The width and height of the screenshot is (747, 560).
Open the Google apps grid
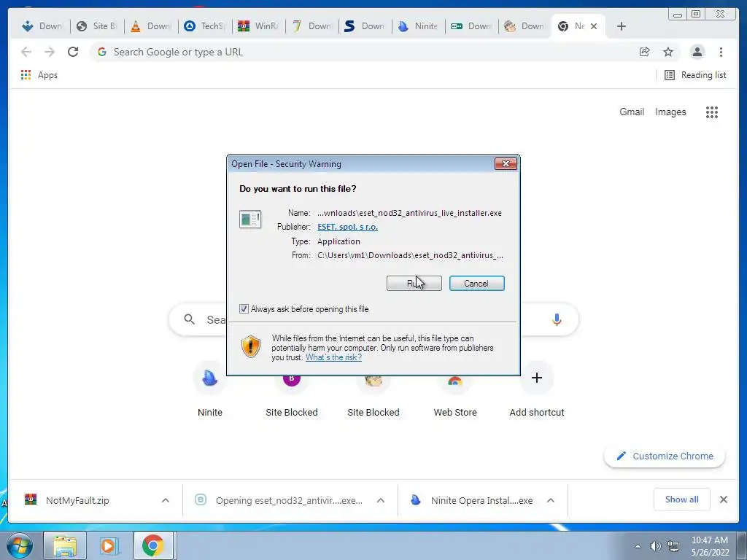[x=712, y=112]
